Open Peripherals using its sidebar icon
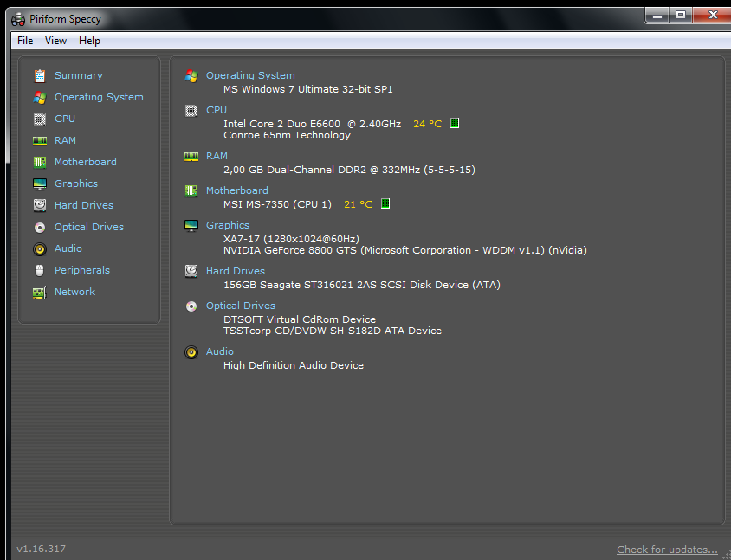The width and height of the screenshot is (731, 560). (40, 270)
